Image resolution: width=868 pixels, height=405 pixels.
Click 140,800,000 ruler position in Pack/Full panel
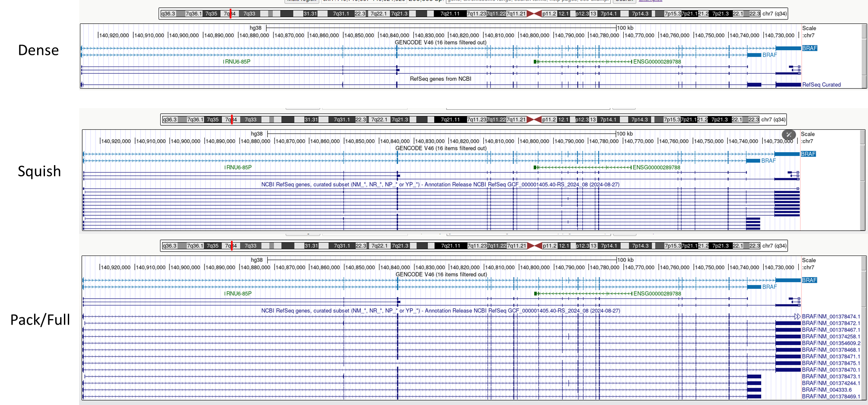(x=535, y=268)
